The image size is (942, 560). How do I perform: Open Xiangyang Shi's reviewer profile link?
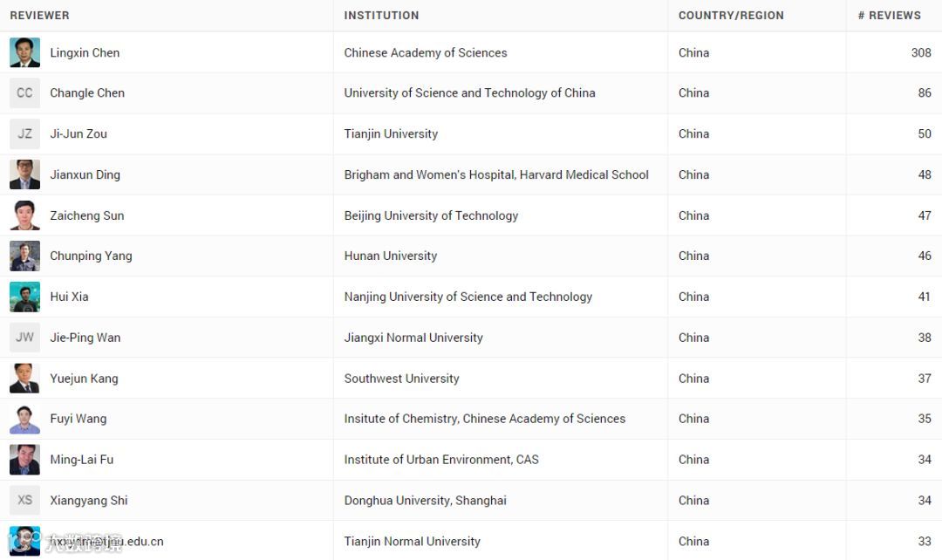tap(89, 501)
